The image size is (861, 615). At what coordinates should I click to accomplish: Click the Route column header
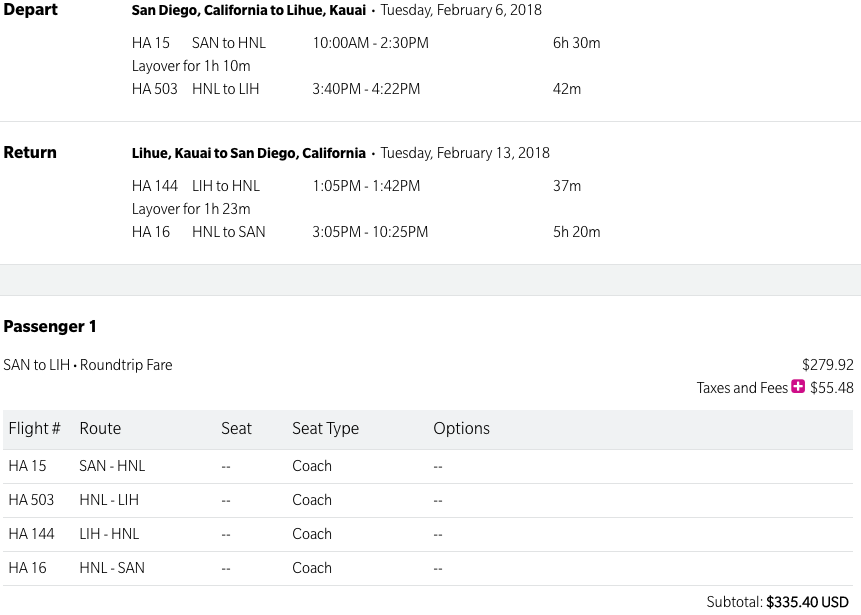(100, 428)
